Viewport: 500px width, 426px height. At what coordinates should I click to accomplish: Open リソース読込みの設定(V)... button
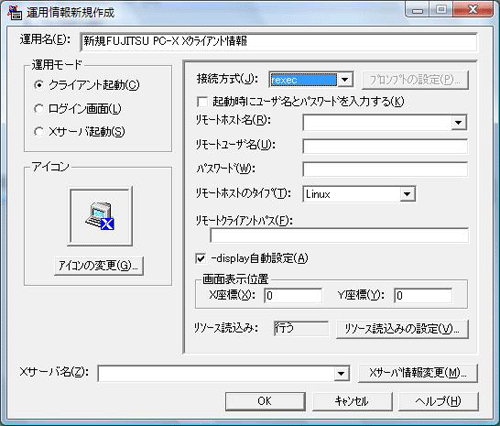[x=402, y=329]
